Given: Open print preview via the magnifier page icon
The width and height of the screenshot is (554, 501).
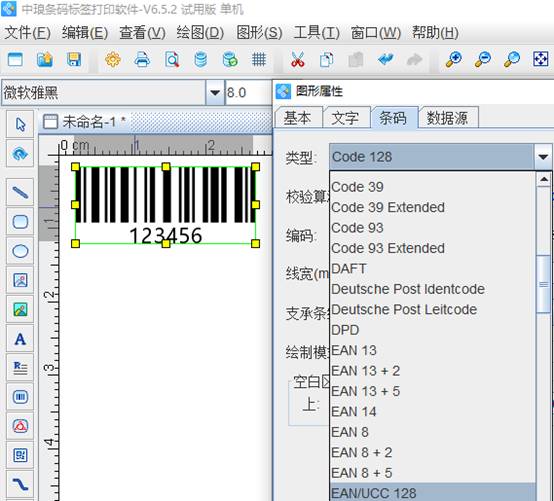Looking at the screenshot, I should pos(172,59).
